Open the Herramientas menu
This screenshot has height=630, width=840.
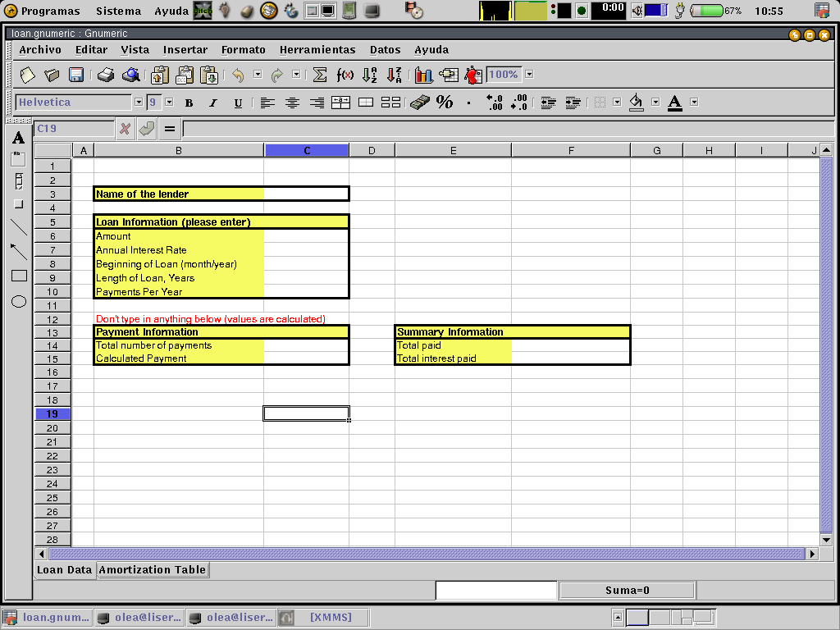[317, 50]
